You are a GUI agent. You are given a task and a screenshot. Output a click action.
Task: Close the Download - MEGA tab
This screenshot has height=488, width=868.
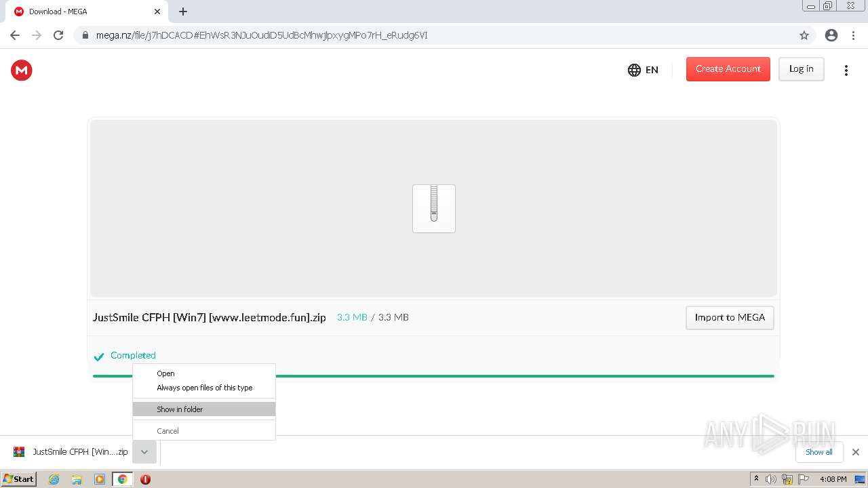click(x=157, y=12)
